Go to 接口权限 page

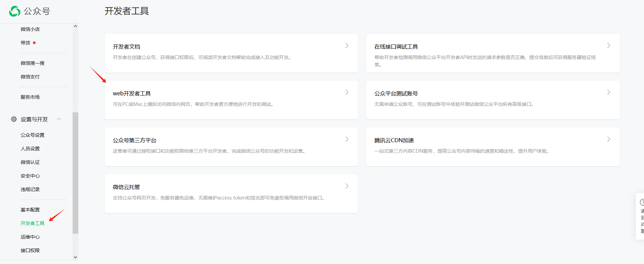(30, 250)
